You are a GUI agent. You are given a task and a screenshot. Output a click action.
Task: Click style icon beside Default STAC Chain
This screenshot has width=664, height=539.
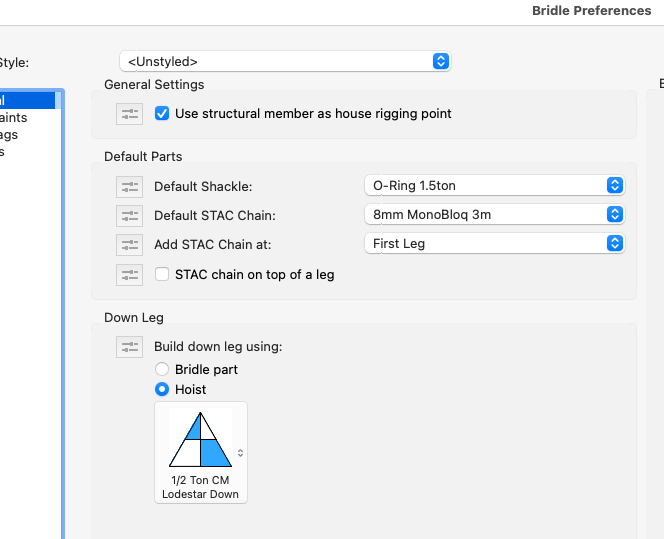tap(130, 215)
